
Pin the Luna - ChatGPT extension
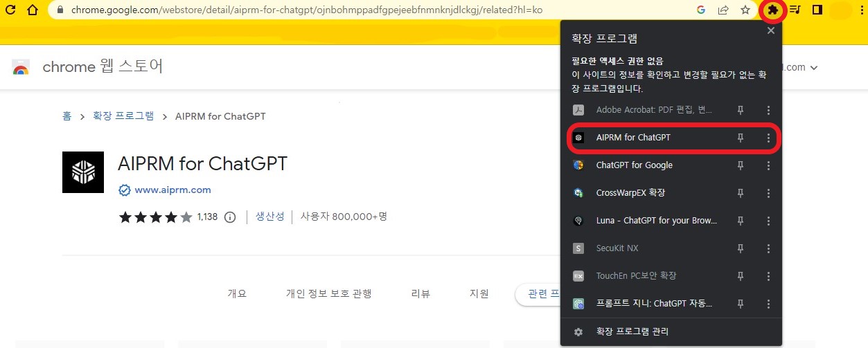741,221
